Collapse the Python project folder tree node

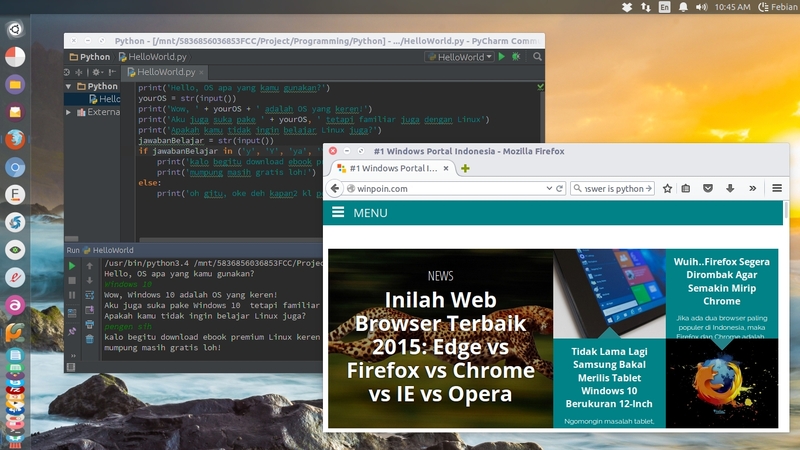click(68, 87)
